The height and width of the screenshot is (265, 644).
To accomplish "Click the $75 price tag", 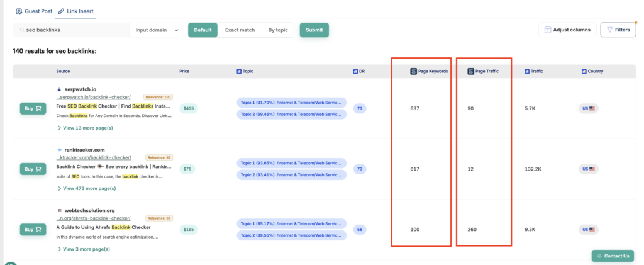I will (189, 169).
